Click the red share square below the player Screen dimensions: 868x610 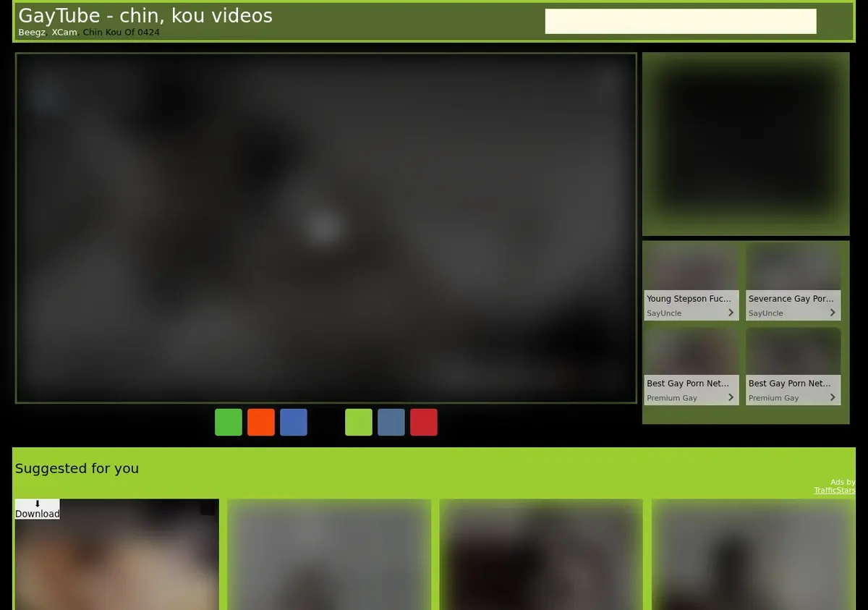point(424,423)
